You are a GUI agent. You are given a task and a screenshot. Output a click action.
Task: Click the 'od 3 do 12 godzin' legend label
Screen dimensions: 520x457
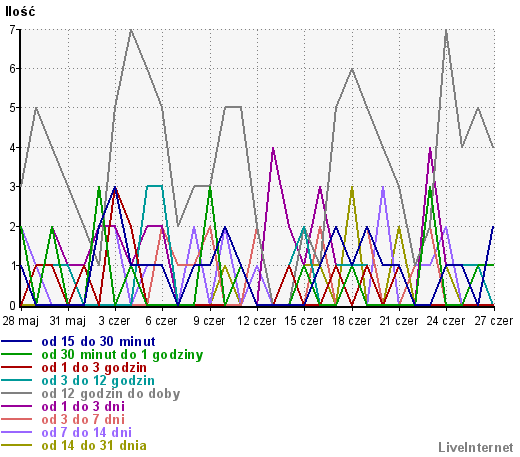(x=98, y=380)
